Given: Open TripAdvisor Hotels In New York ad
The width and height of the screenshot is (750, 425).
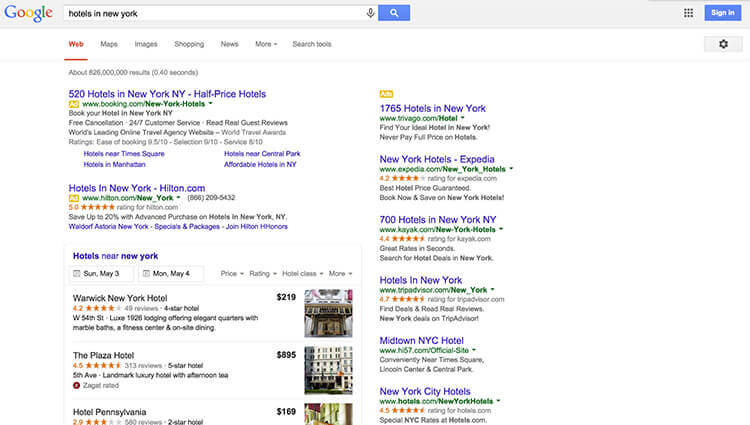Looking at the screenshot, I should point(421,280).
